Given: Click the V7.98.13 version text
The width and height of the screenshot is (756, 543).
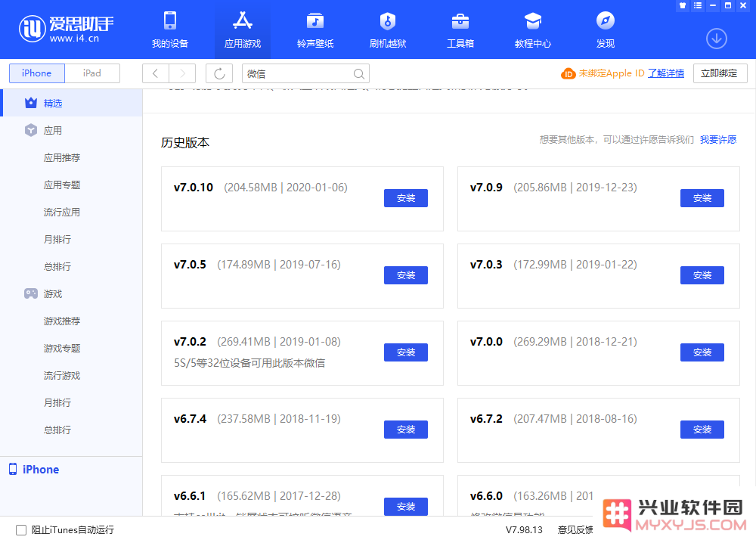Looking at the screenshot, I should click(x=524, y=530).
